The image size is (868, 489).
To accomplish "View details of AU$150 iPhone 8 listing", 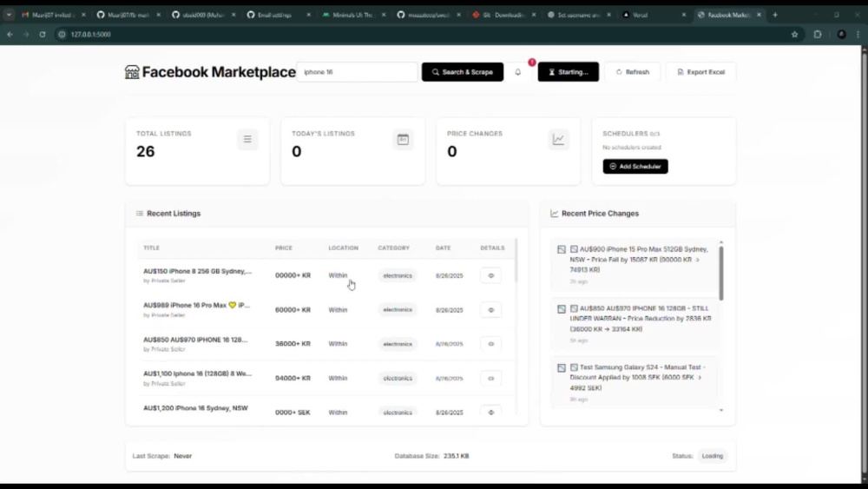I will tap(491, 276).
